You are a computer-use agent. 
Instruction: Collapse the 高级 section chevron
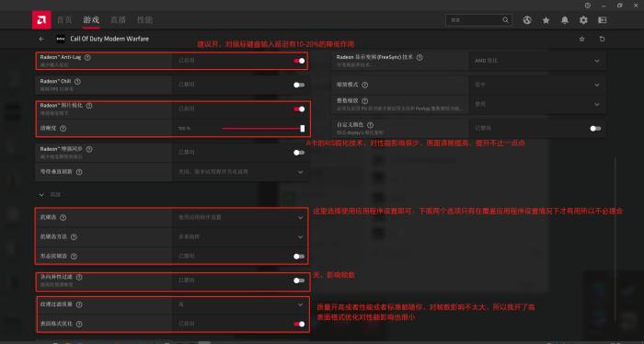point(41,195)
